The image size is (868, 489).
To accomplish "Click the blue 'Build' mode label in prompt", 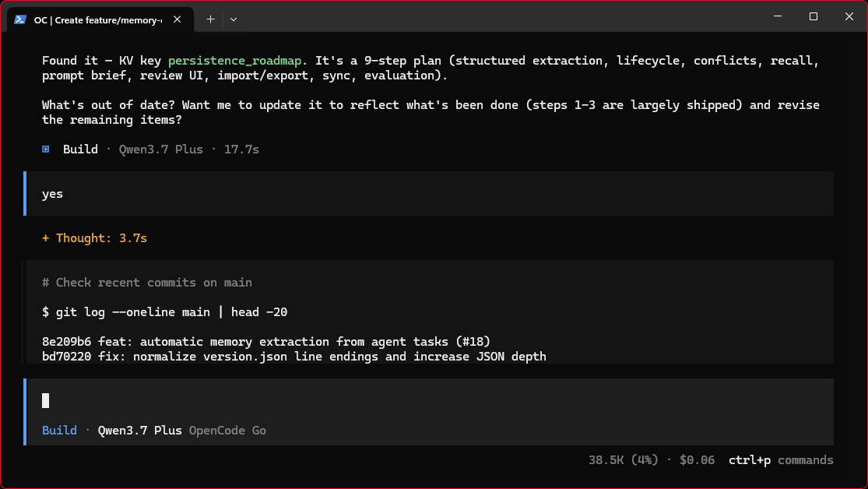I will coord(59,431).
